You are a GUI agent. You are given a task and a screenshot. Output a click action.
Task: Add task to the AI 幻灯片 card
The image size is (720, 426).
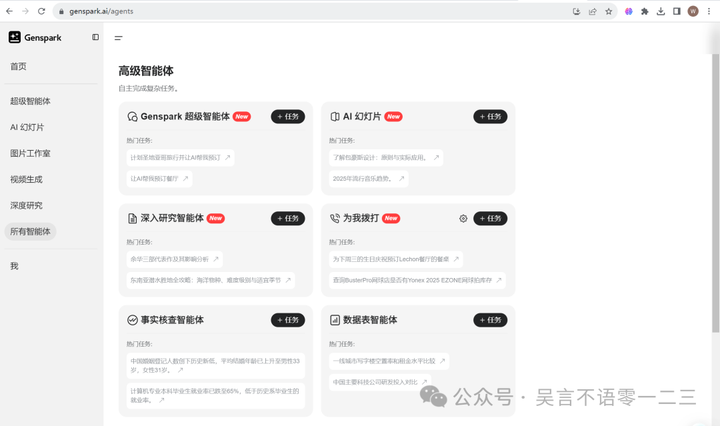coord(490,117)
